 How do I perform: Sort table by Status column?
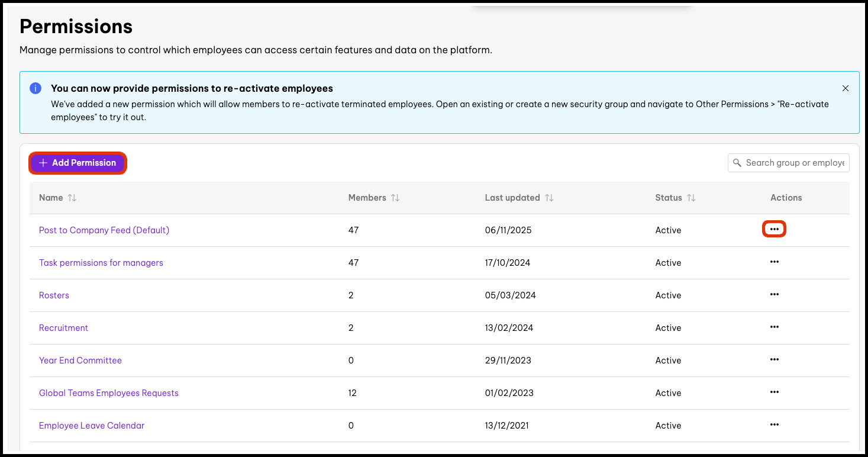coord(691,198)
